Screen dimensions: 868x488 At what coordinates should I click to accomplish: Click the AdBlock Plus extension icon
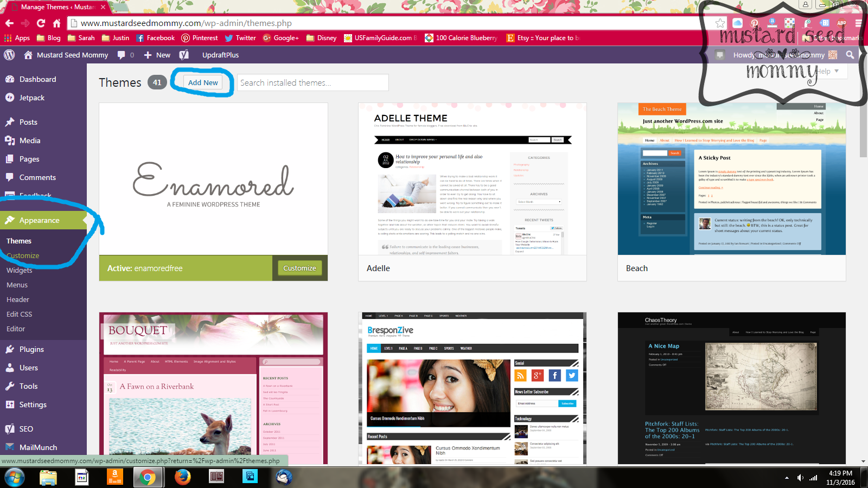(x=841, y=23)
